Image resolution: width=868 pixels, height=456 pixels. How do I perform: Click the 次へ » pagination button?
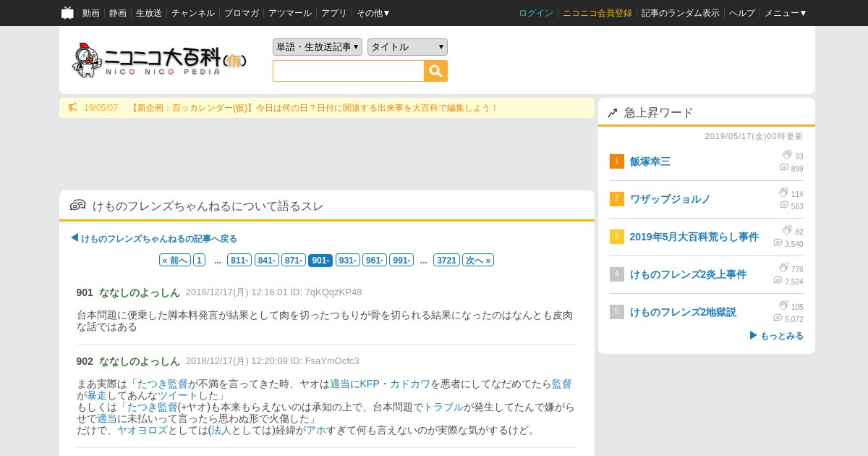pos(478,261)
